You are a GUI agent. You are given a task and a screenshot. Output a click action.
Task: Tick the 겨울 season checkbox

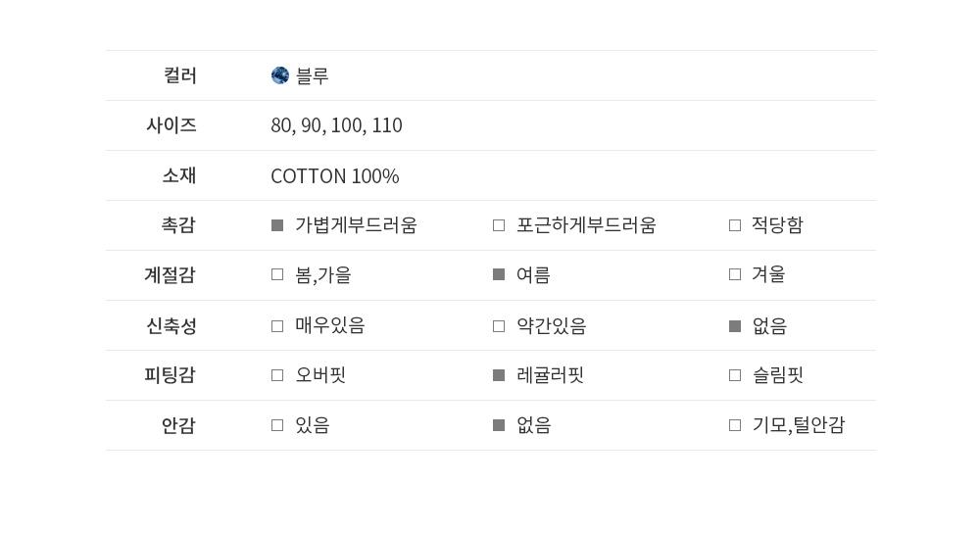(735, 275)
